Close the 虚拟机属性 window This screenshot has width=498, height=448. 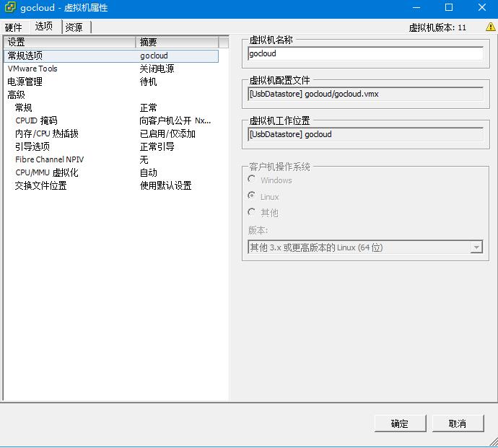tap(482, 7)
